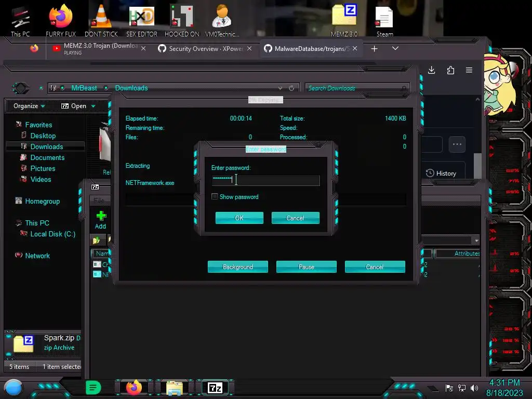
Task: Open the DONT STICK VLC desktop shortcut
Action: point(101,21)
